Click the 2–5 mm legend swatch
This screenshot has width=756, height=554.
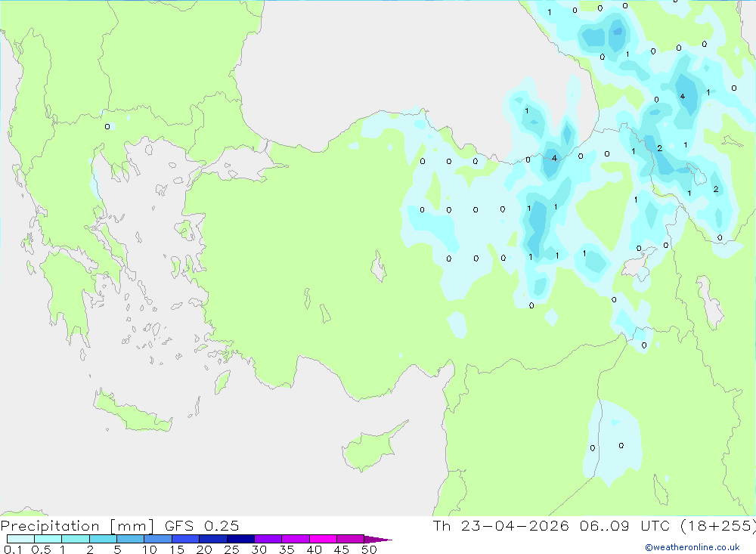click(x=103, y=539)
